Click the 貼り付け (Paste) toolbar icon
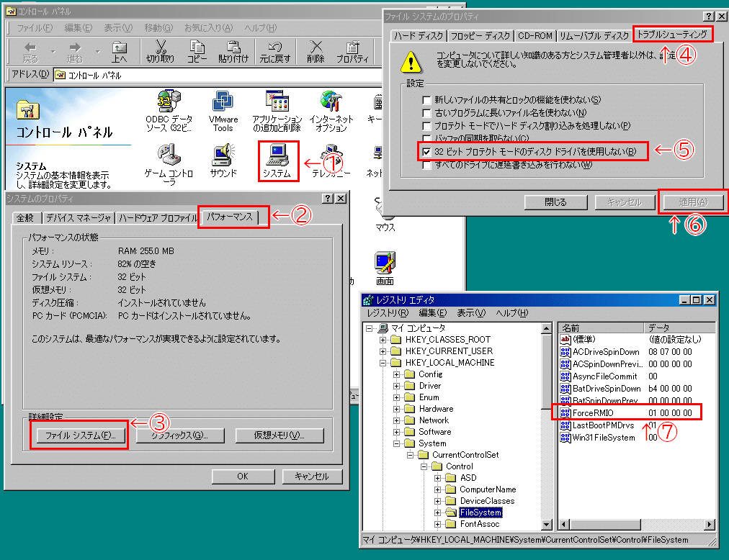 pyautogui.click(x=232, y=49)
